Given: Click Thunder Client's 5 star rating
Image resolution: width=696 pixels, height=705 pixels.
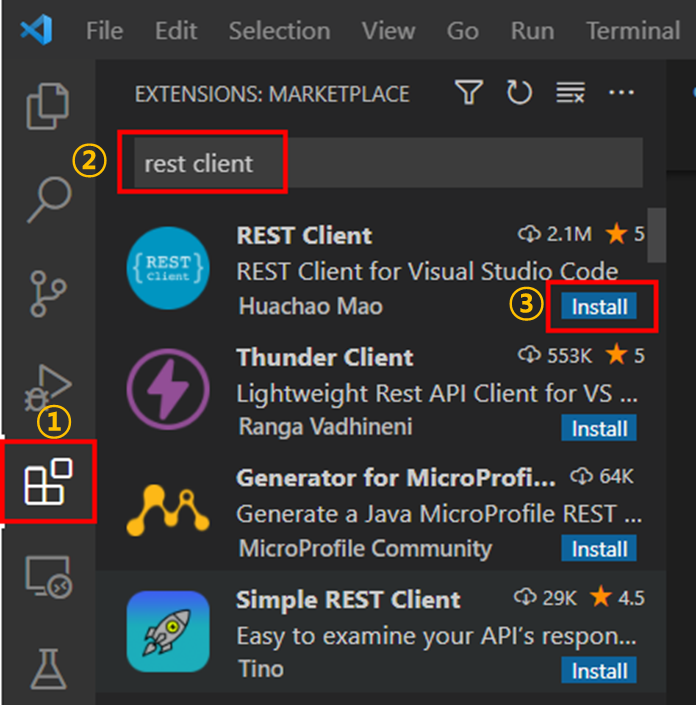Looking at the screenshot, I should point(625,356).
